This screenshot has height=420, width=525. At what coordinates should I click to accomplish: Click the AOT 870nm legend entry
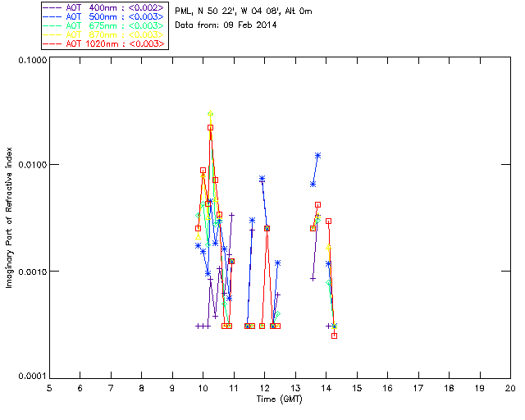[x=103, y=34]
